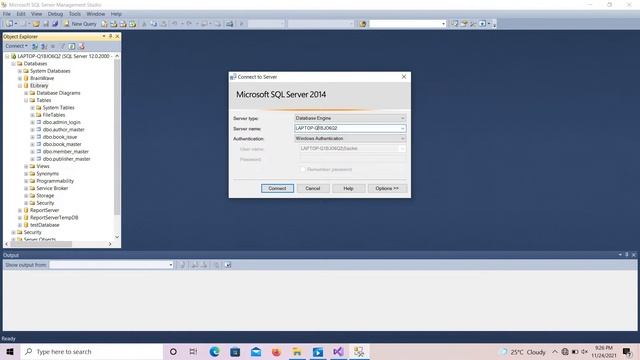Expand the dbo.admin_login table
The height and width of the screenshot is (360, 640).
pos(33,122)
